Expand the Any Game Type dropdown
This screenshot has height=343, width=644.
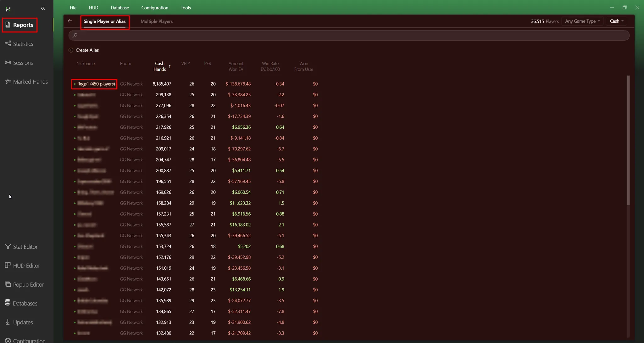[x=582, y=21]
